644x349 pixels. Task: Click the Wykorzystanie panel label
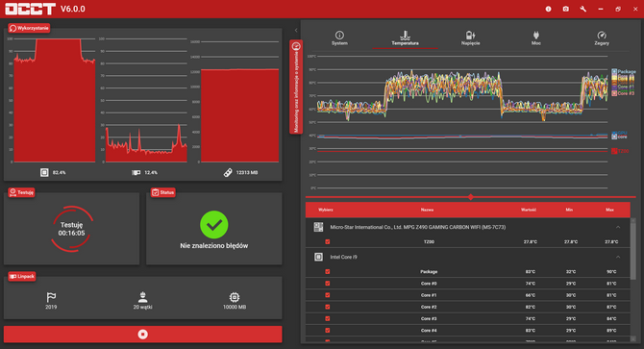click(29, 28)
